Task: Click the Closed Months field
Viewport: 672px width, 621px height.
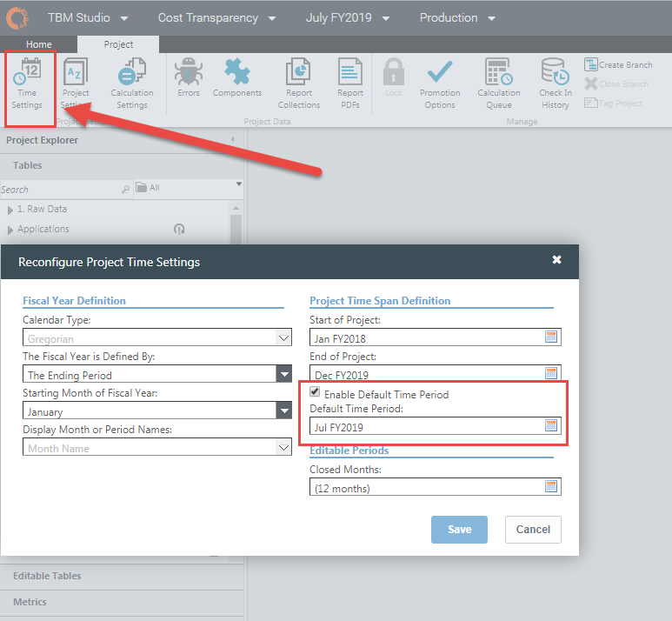Action: pos(435,487)
